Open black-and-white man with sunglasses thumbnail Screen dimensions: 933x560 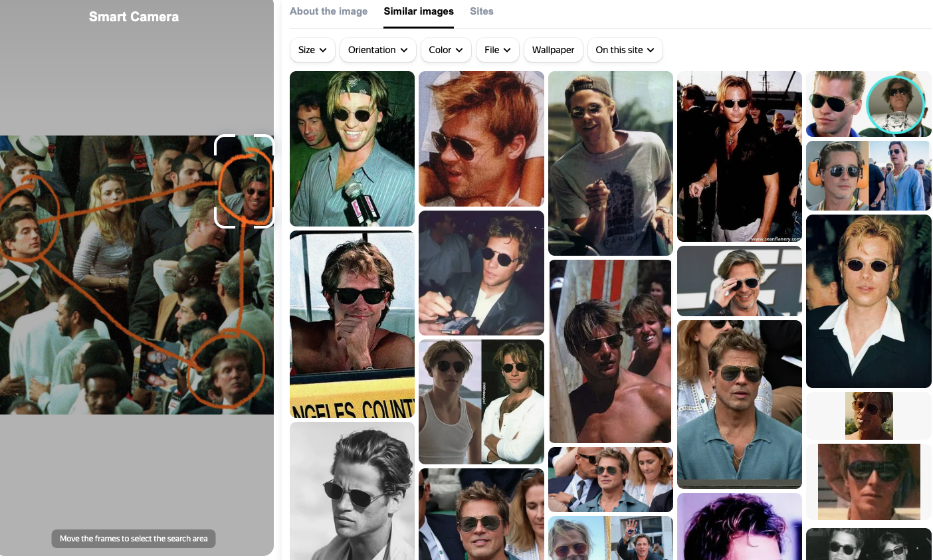(352, 491)
